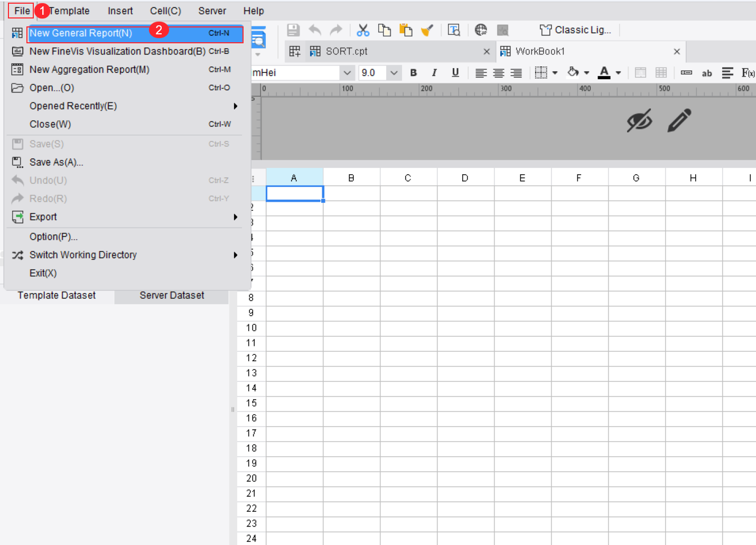Align cell text right
756x545 pixels.
click(516, 73)
